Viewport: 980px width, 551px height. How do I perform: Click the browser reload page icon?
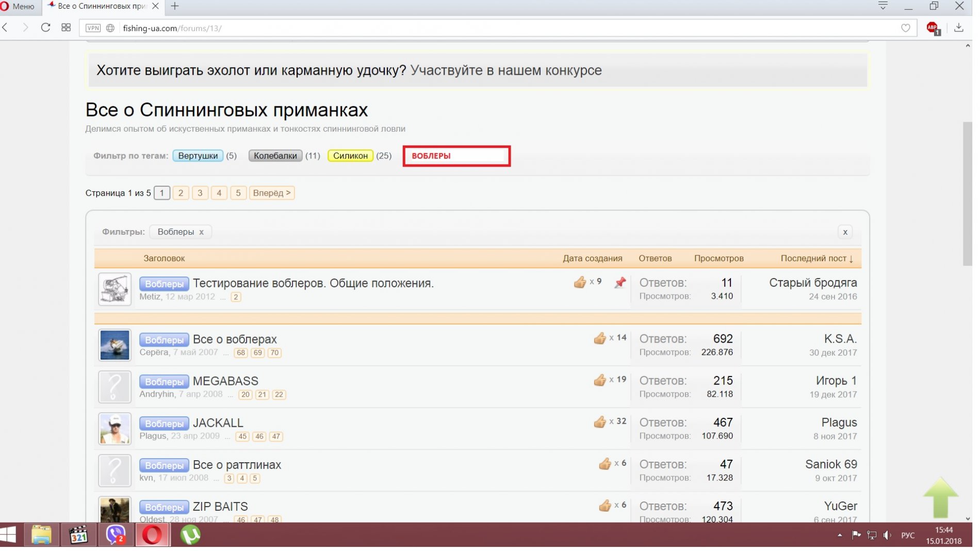(45, 28)
